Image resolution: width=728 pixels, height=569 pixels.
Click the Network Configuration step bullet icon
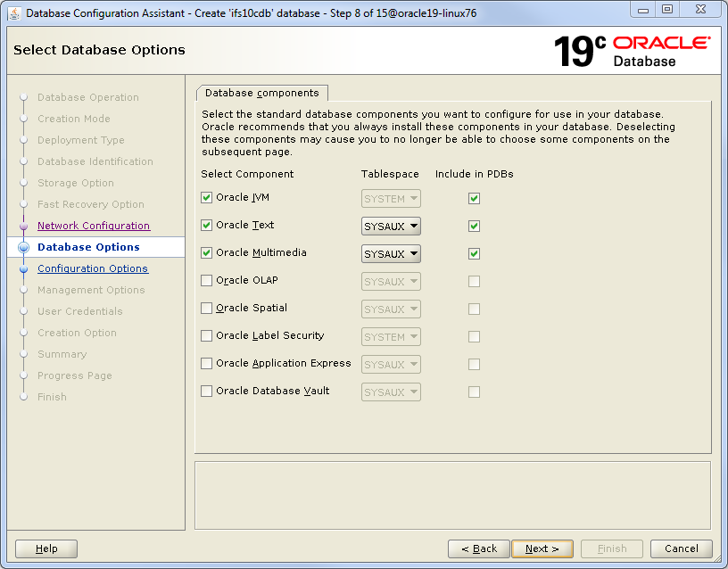point(24,226)
